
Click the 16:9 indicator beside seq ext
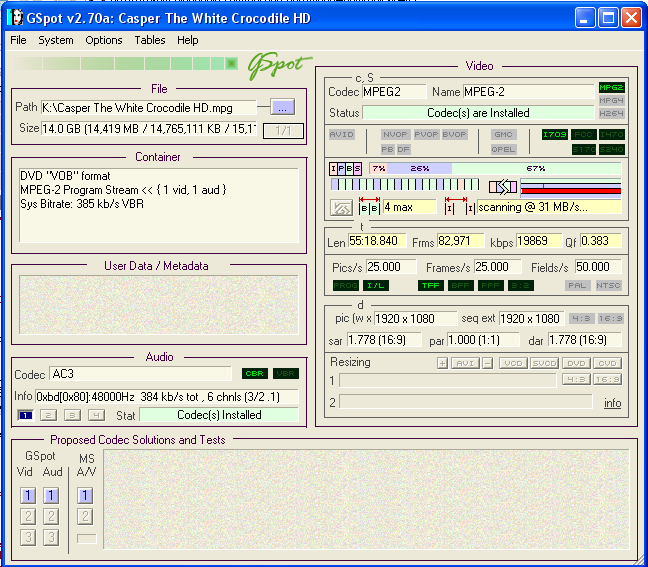pyautogui.click(x=610, y=319)
